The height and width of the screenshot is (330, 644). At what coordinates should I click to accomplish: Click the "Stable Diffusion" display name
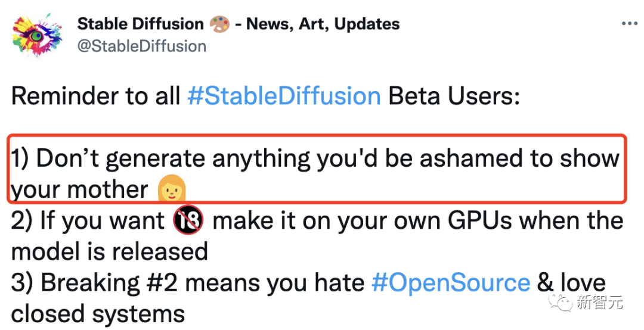(x=141, y=24)
